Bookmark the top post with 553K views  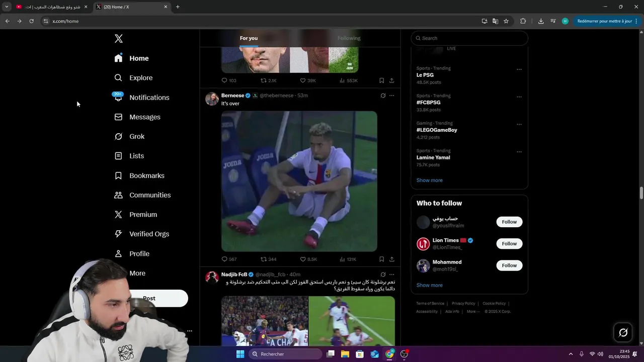(x=381, y=80)
